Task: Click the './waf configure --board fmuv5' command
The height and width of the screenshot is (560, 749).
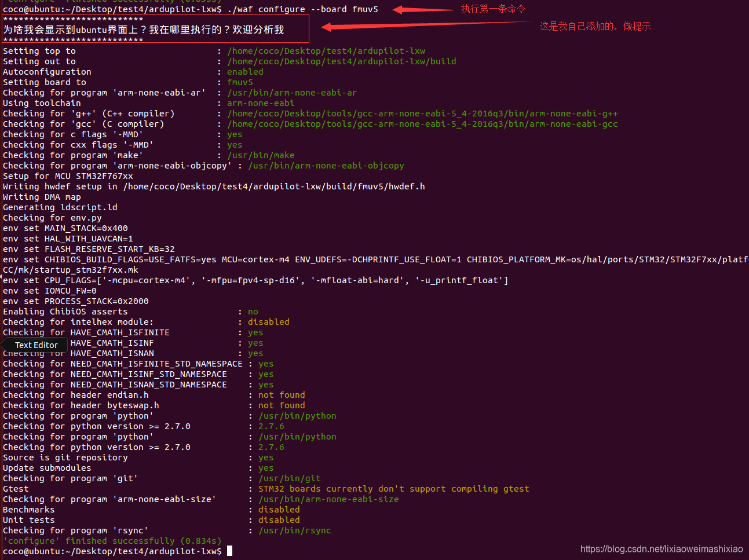Action: pos(302,9)
